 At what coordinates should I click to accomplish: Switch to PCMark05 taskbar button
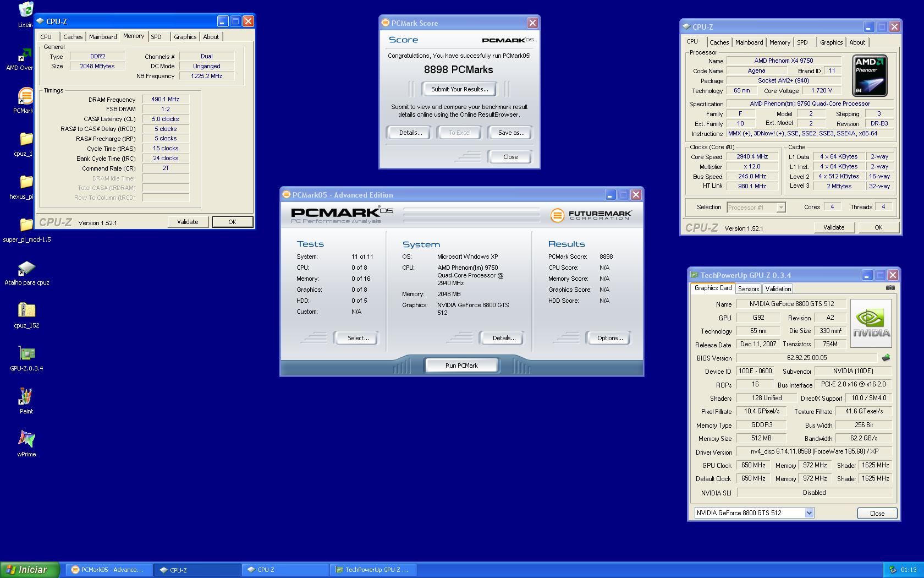pos(109,570)
